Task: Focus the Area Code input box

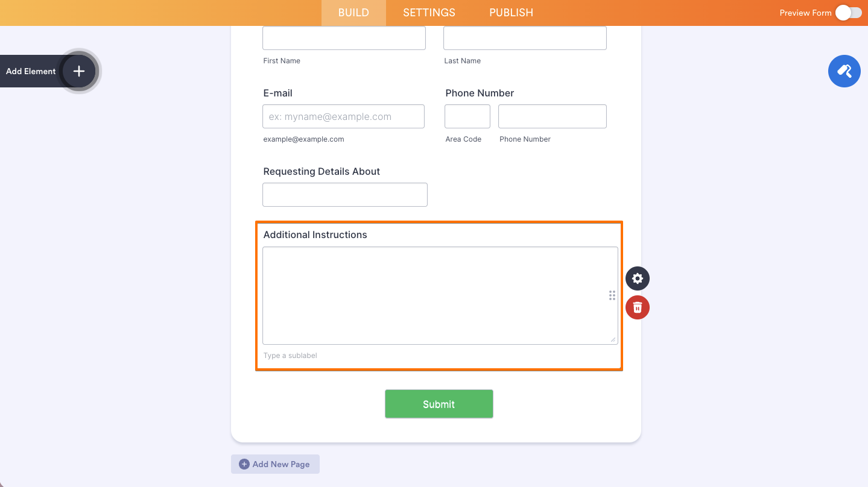Action: tap(467, 116)
